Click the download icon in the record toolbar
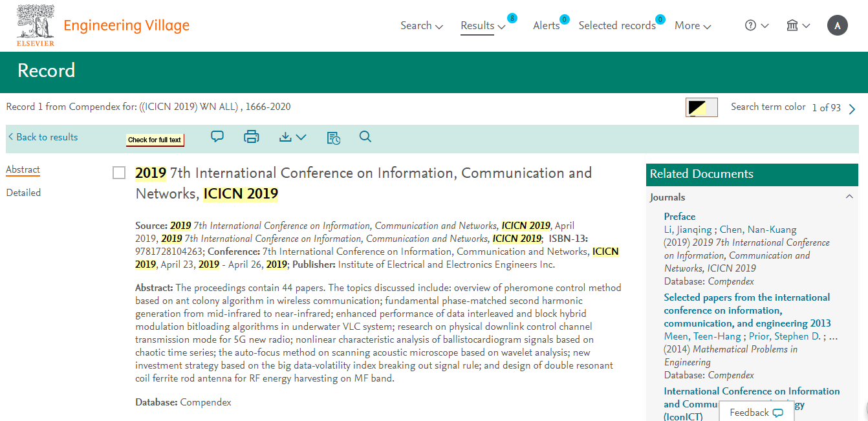 [286, 137]
